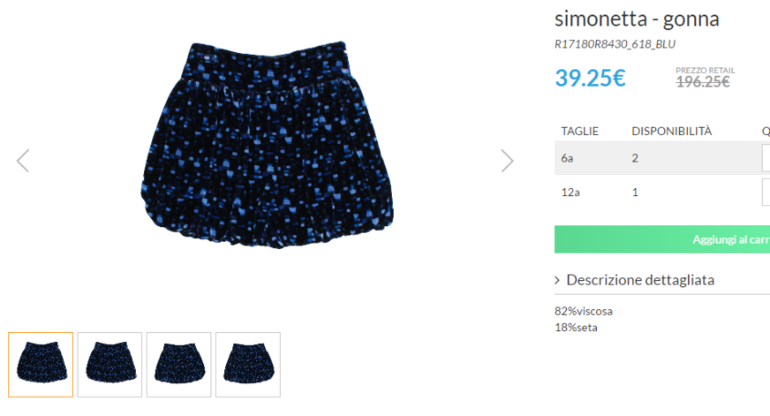This screenshot has height=416, width=770.
Task: Select the fourth skirt thumbnail
Action: (248, 364)
